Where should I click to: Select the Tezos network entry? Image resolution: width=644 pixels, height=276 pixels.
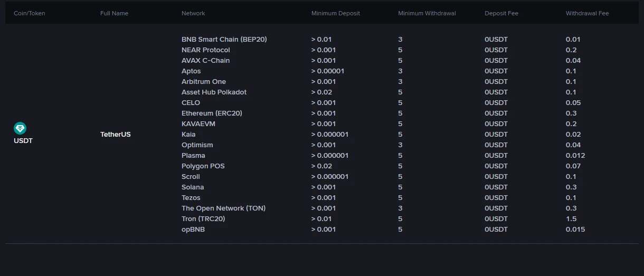(191, 198)
